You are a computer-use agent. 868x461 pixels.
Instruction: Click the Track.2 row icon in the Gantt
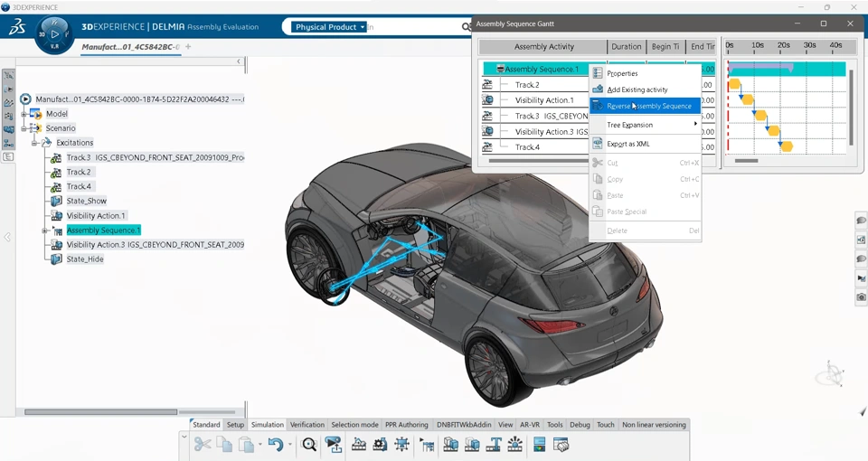pyautogui.click(x=487, y=85)
